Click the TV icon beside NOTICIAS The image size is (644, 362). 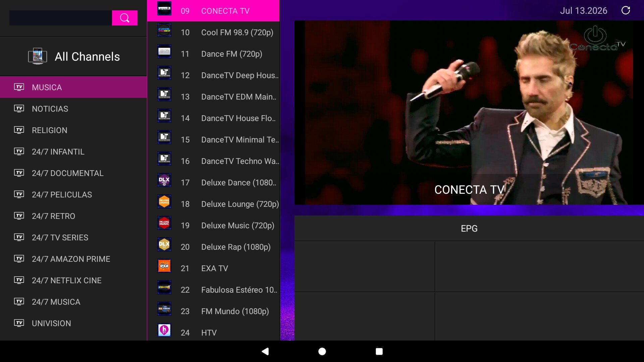19,109
